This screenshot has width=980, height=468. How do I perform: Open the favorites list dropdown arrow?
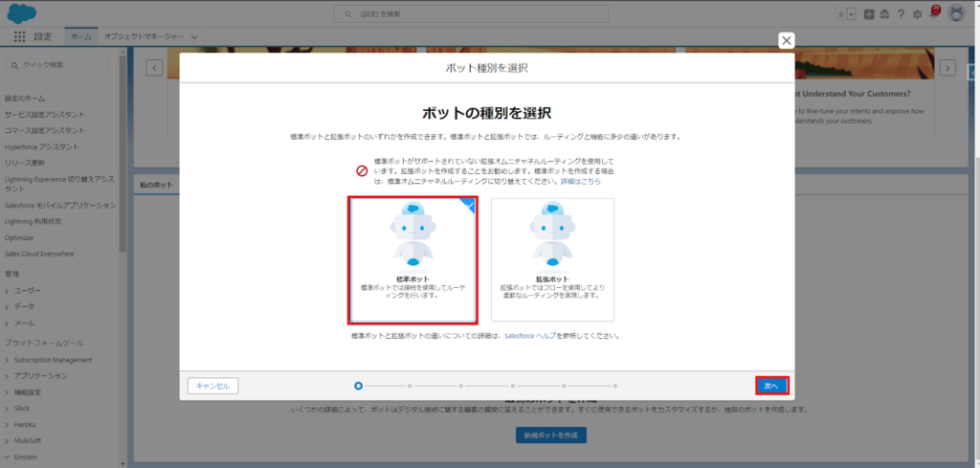tap(851, 15)
